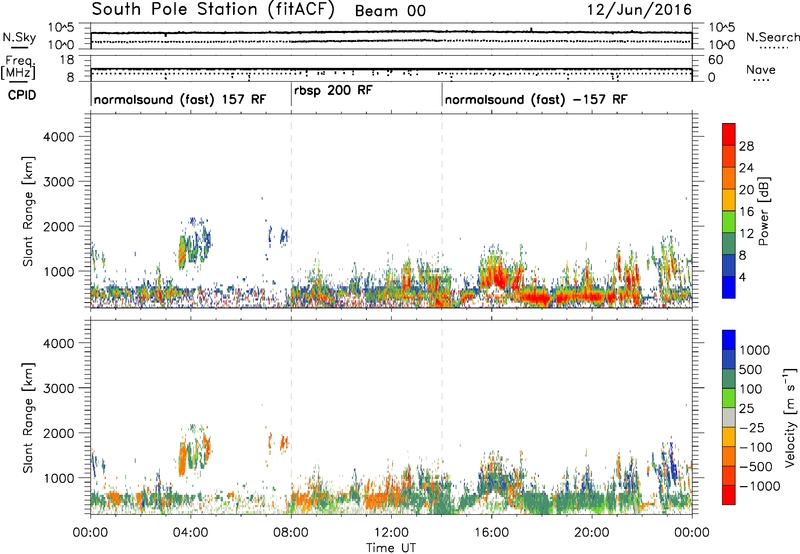Screen dimensions: 800x554
Task: Click the '04:00' time axis label
Action: 190,533
